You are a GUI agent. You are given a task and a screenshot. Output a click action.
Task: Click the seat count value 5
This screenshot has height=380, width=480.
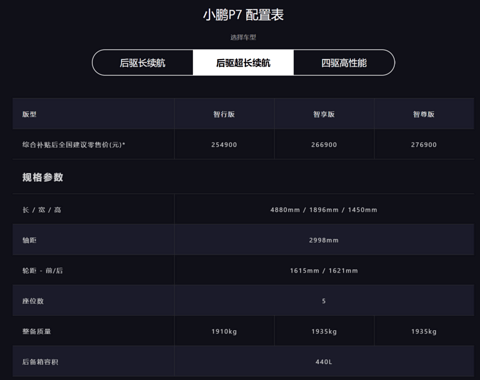point(324,301)
